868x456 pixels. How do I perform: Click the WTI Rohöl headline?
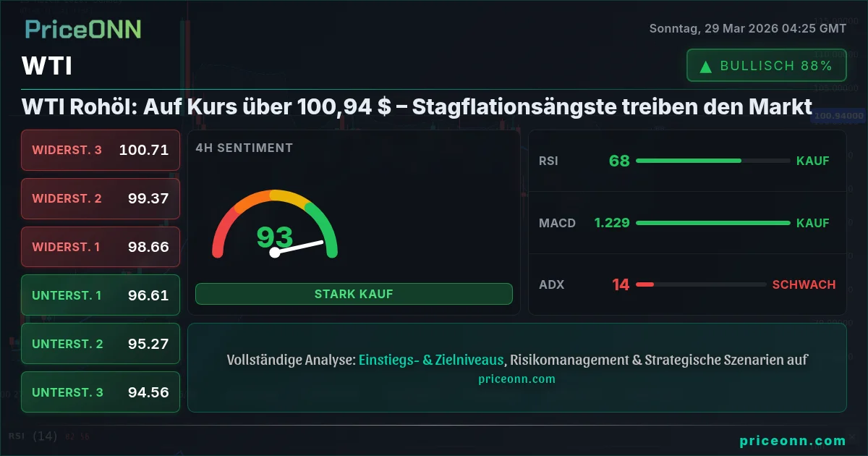[417, 107]
